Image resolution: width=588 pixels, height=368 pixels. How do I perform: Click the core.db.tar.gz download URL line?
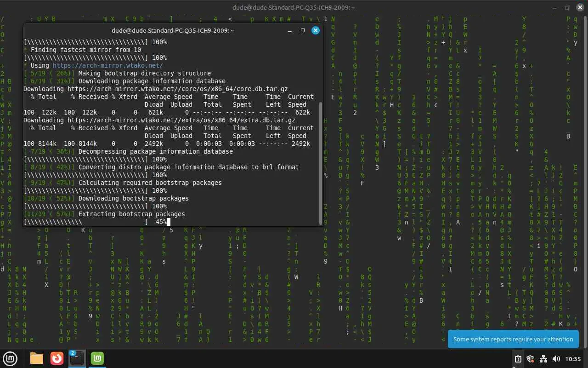156,89
